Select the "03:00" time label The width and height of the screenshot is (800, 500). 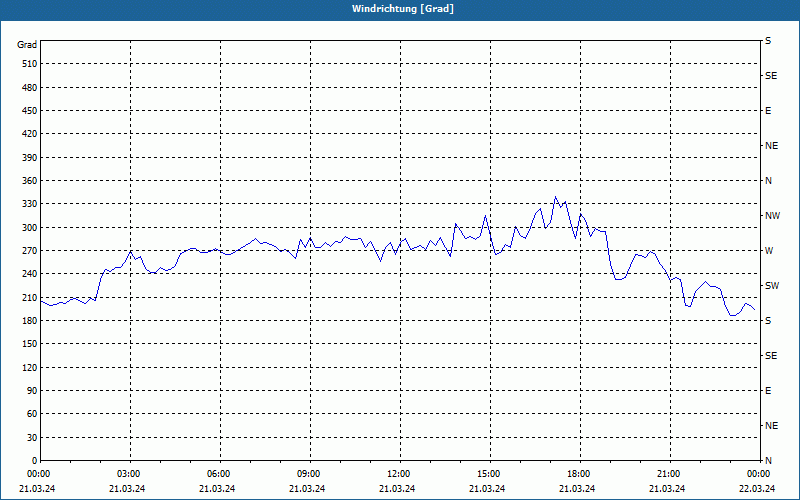coord(131,474)
